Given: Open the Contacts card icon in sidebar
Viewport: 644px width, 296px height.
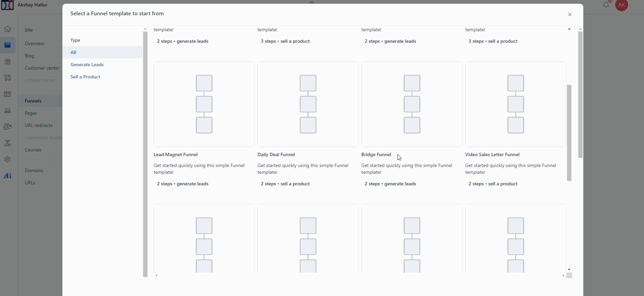Looking at the screenshot, I should (7, 94).
